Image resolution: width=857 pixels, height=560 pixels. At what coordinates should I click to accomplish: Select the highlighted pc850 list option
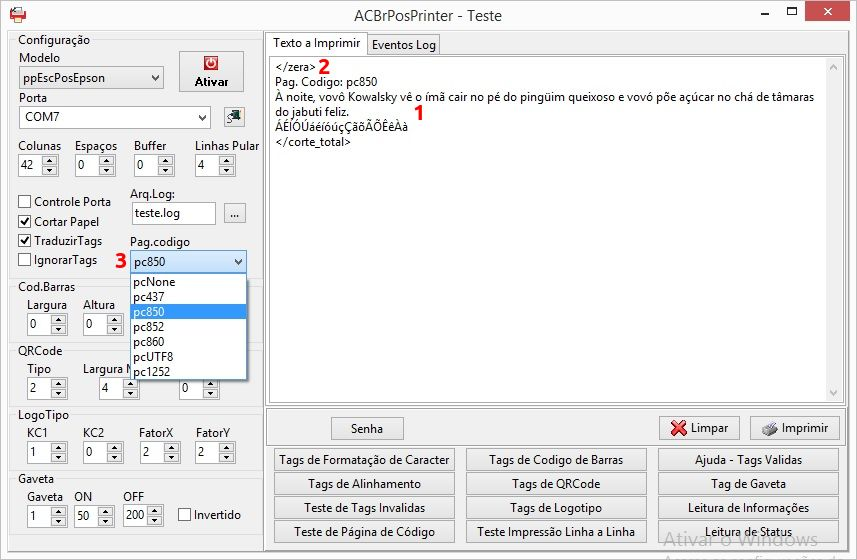click(x=189, y=311)
